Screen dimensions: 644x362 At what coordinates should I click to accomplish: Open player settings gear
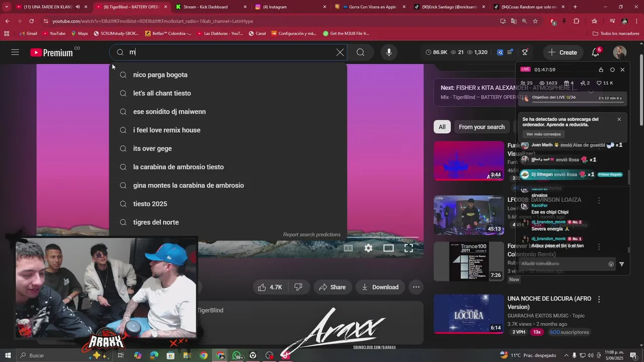(368, 248)
